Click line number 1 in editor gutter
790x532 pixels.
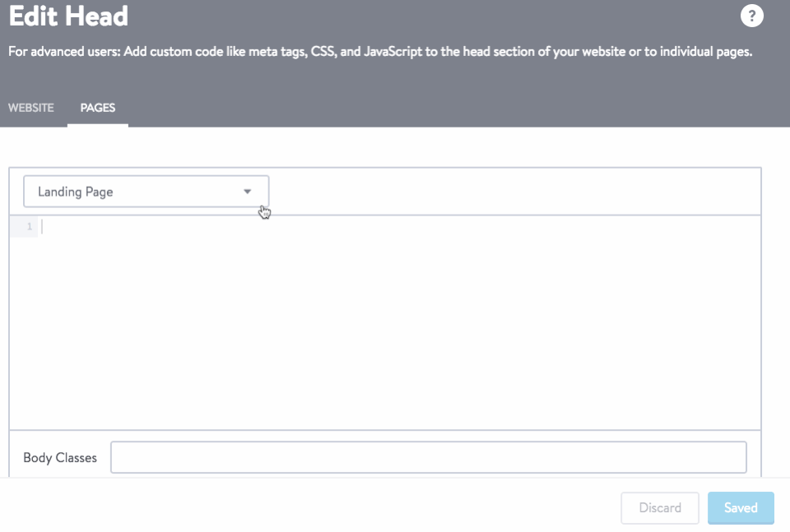(30, 226)
